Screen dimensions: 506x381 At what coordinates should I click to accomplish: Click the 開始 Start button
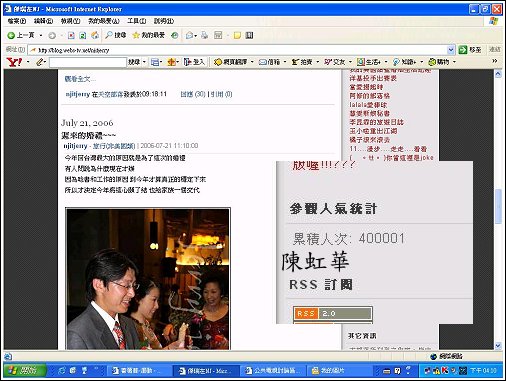click(x=25, y=370)
